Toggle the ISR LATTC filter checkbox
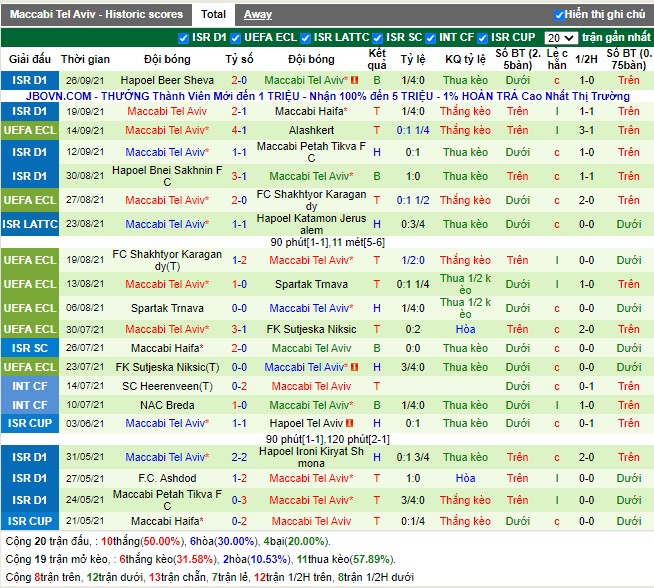The width and height of the screenshot is (654, 588). point(305,38)
